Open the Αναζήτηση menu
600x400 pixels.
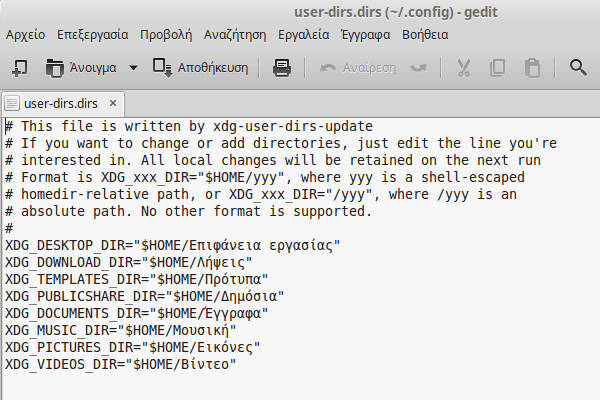point(235,35)
